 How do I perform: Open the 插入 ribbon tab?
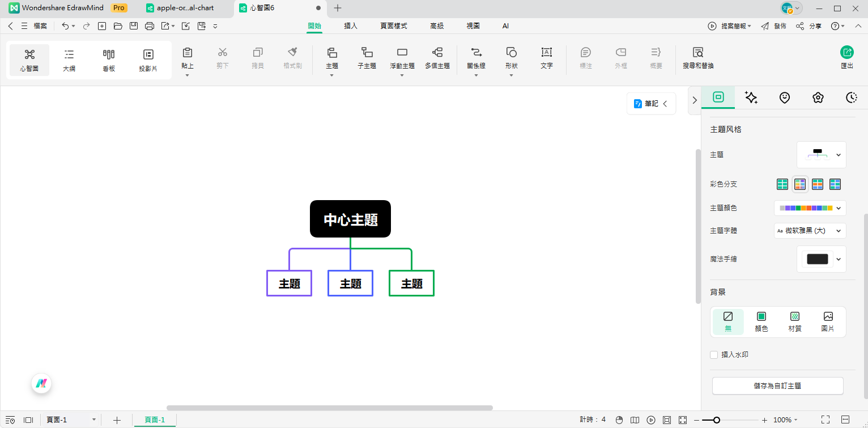point(351,26)
